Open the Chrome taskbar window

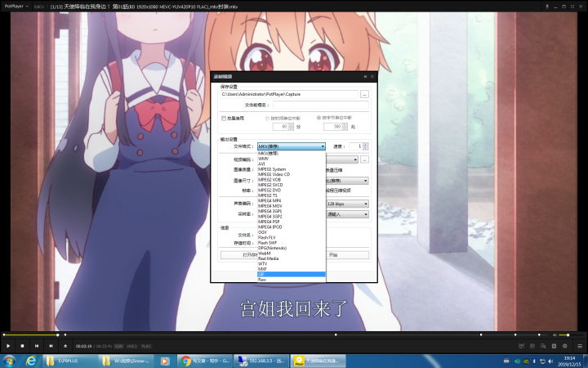(205, 361)
